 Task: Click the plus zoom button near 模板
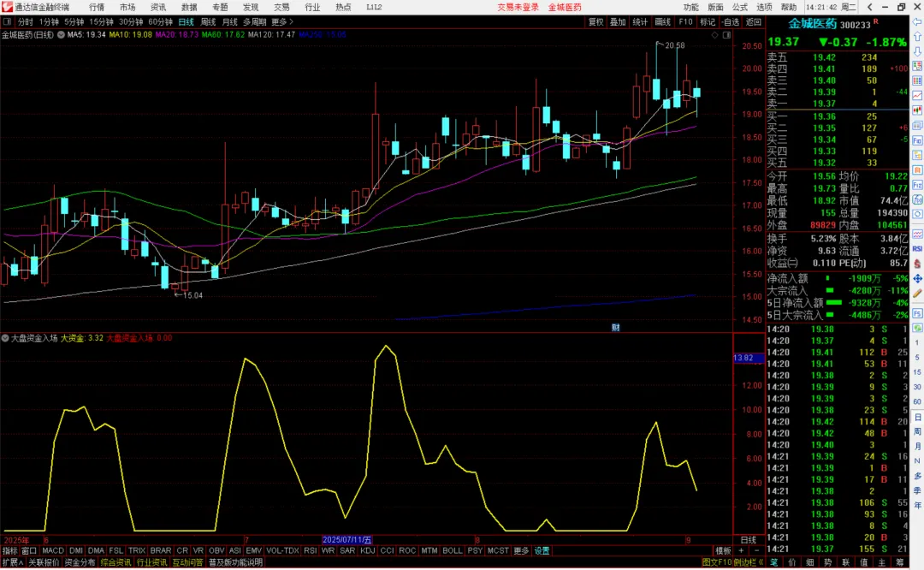click(741, 551)
